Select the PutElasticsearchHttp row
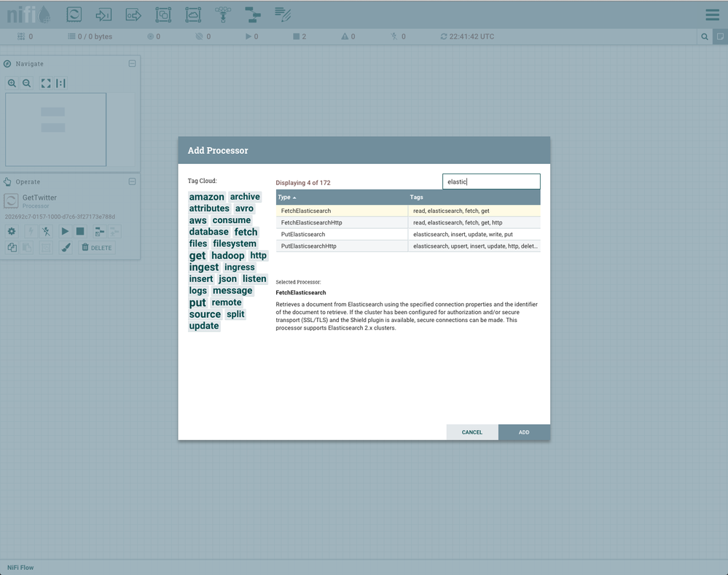728x575 pixels. point(408,246)
